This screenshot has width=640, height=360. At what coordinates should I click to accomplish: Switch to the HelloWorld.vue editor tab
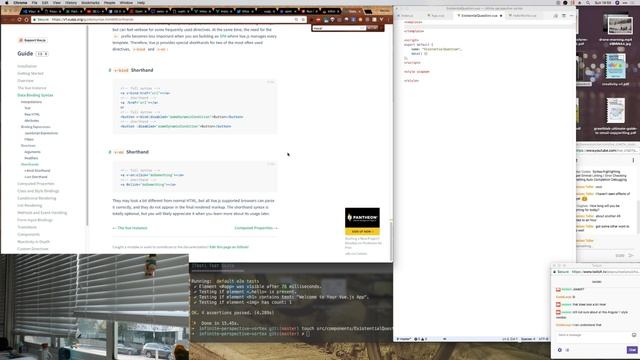click(x=524, y=16)
